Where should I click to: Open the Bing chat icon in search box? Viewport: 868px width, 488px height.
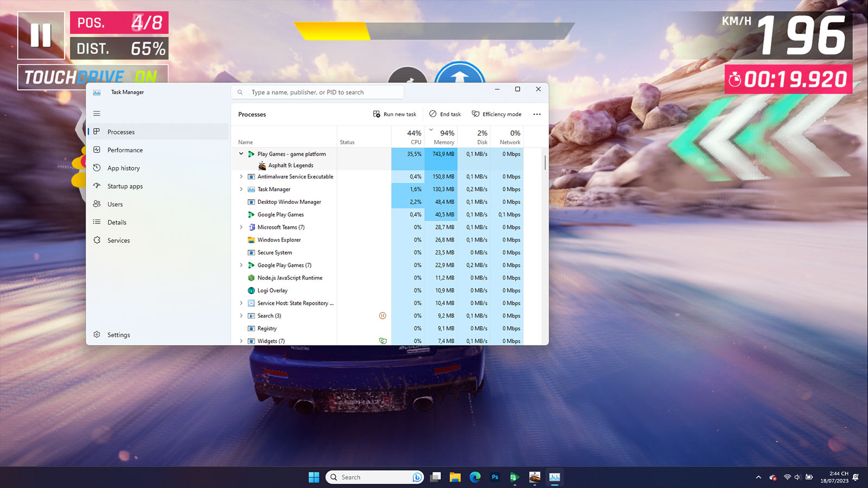click(x=417, y=477)
